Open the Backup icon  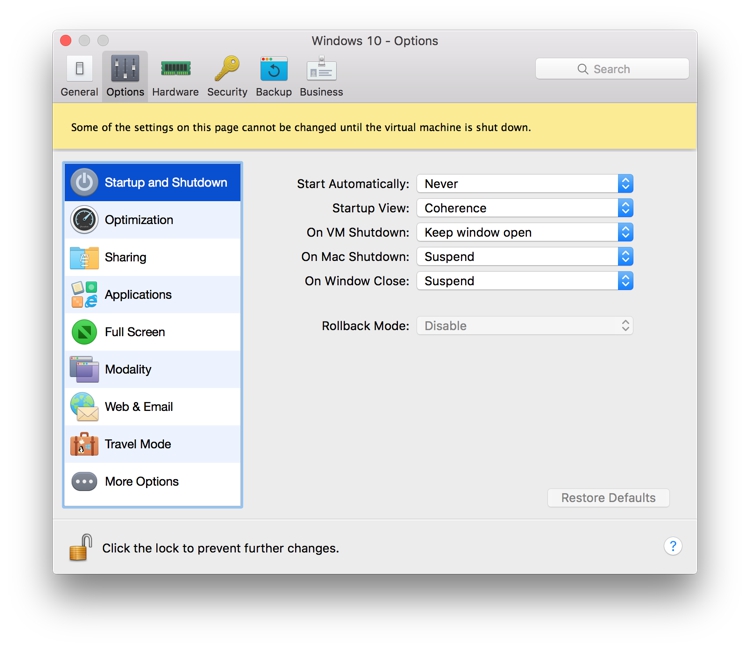coord(274,68)
